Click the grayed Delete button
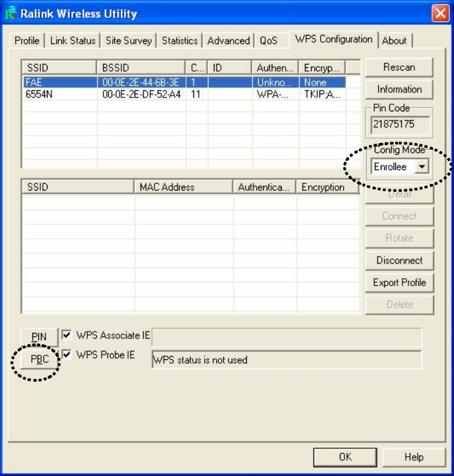 [x=399, y=305]
